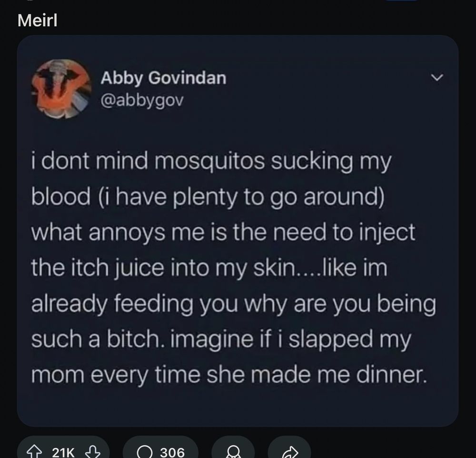The width and height of the screenshot is (476, 458).
Task: Click the phrase 'plenty to go around'
Action: [x=276, y=197]
